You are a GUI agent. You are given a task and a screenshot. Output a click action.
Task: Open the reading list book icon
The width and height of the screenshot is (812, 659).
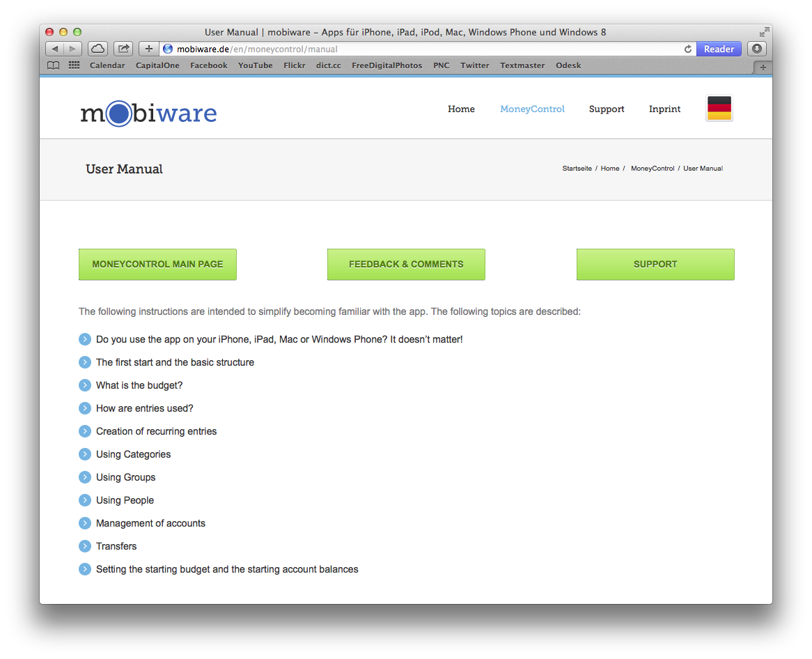click(x=54, y=65)
